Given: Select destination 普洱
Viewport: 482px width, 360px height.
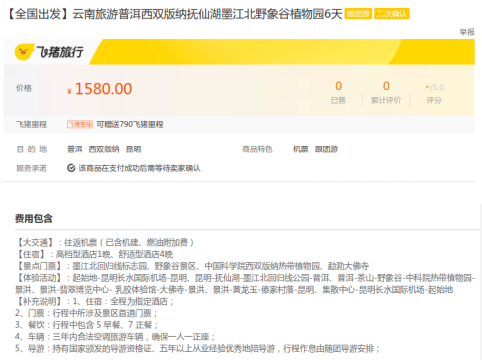Looking at the screenshot, I should (75, 149).
